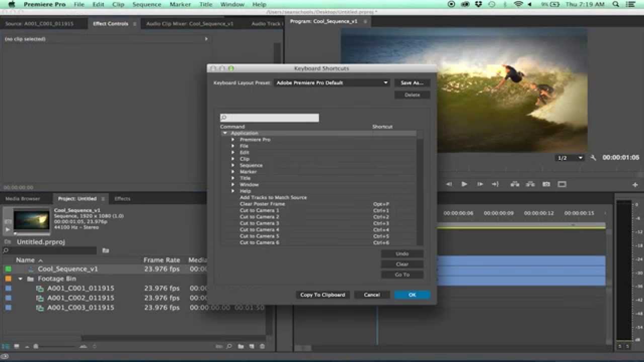Image resolution: width=644 pixels, height=362 pixels.
Task: Delete selected item with Clear trash icon
Action: point(262,346)
